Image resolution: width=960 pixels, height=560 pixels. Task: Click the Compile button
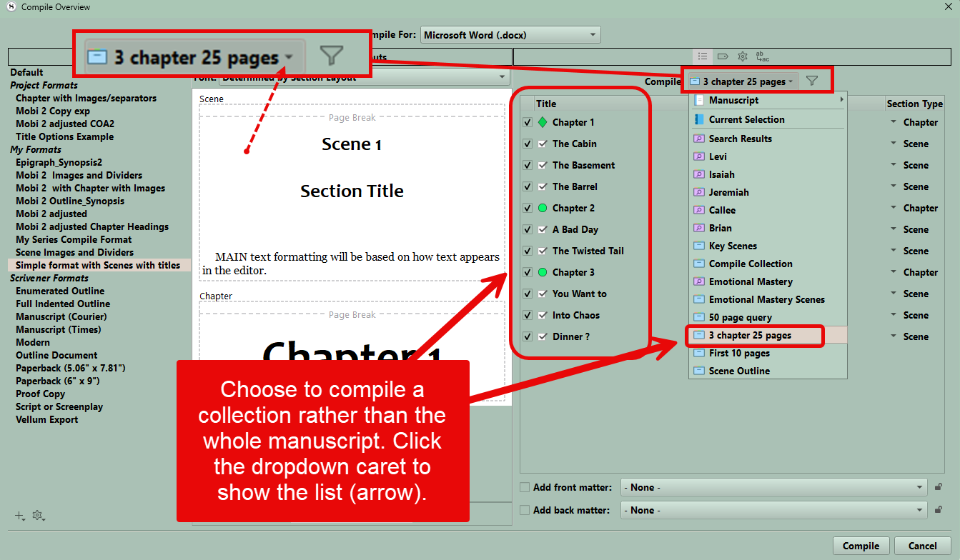pyautogui.click(x=861, y=546)
